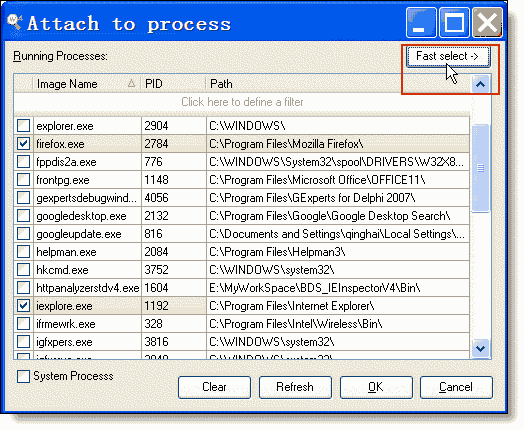Select the explorer.exe image name
This screenshot has height=430, width=524.
tap(65, 126)
